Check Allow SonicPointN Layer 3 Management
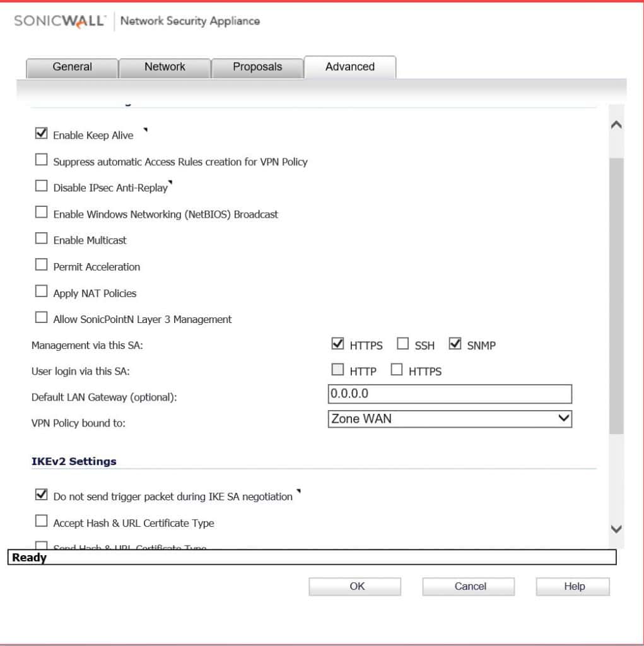 (x=41, y=318)
